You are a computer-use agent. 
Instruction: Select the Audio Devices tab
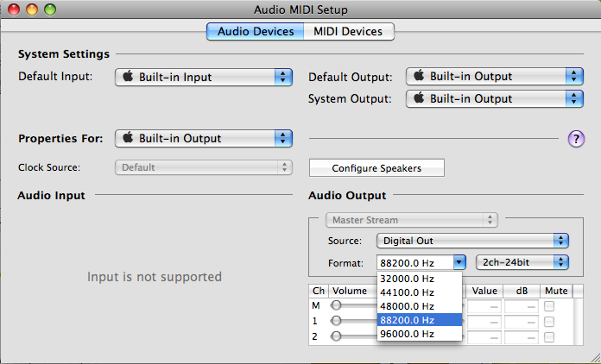(x=255, y=32)
